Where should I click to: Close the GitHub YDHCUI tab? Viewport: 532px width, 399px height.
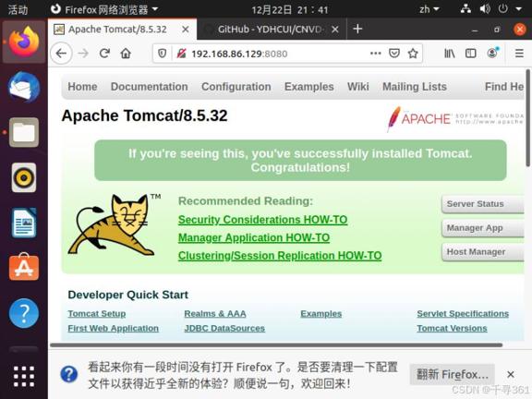pos(335,30)
